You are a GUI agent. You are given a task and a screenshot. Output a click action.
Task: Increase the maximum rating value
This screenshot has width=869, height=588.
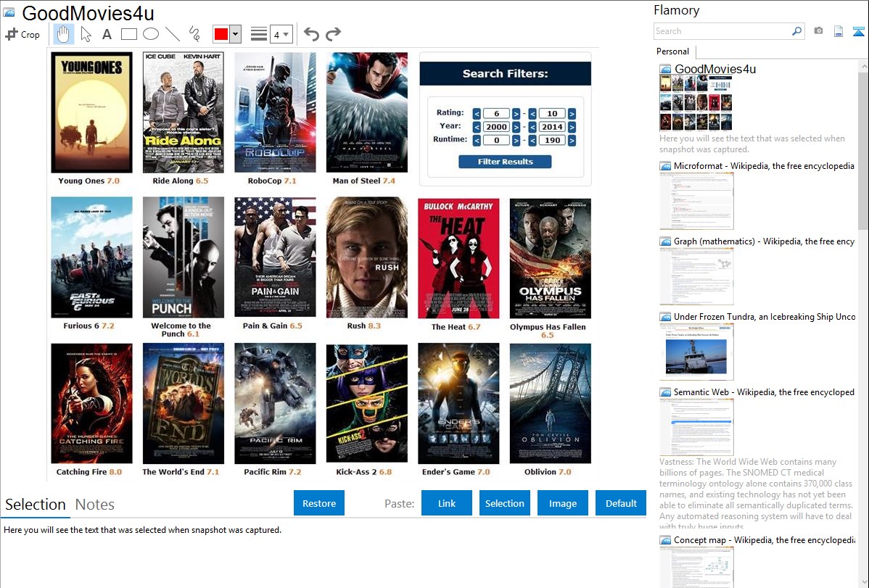[x=572, y=114]
